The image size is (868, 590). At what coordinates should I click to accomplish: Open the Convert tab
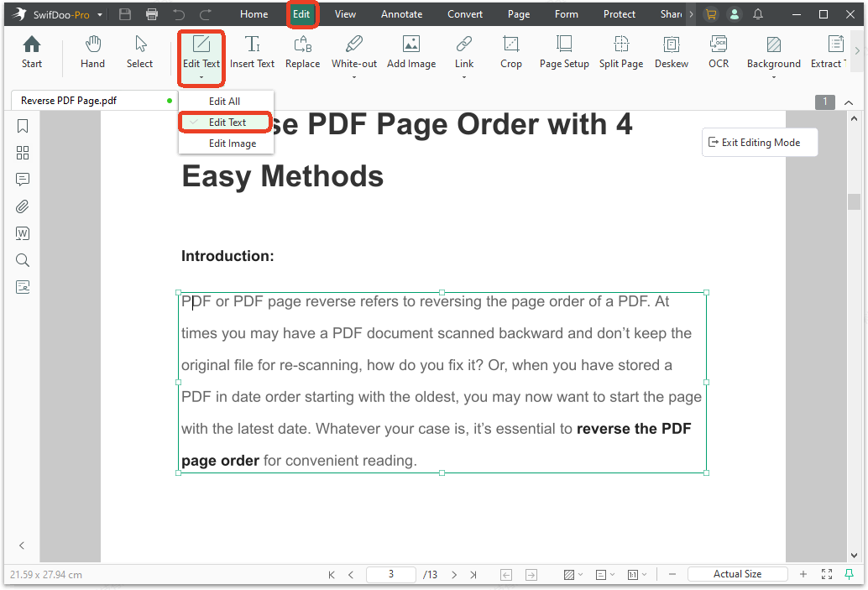tap(465, 14)
